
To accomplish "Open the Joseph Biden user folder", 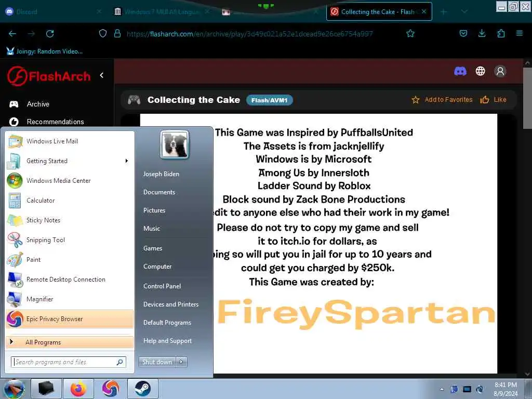I will point(161,174).
